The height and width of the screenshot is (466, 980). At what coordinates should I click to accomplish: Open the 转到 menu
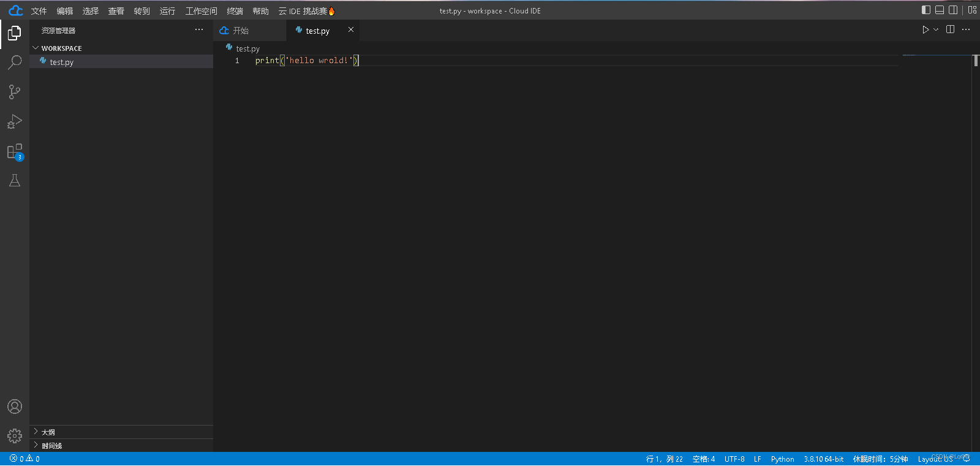coord(142,11)
